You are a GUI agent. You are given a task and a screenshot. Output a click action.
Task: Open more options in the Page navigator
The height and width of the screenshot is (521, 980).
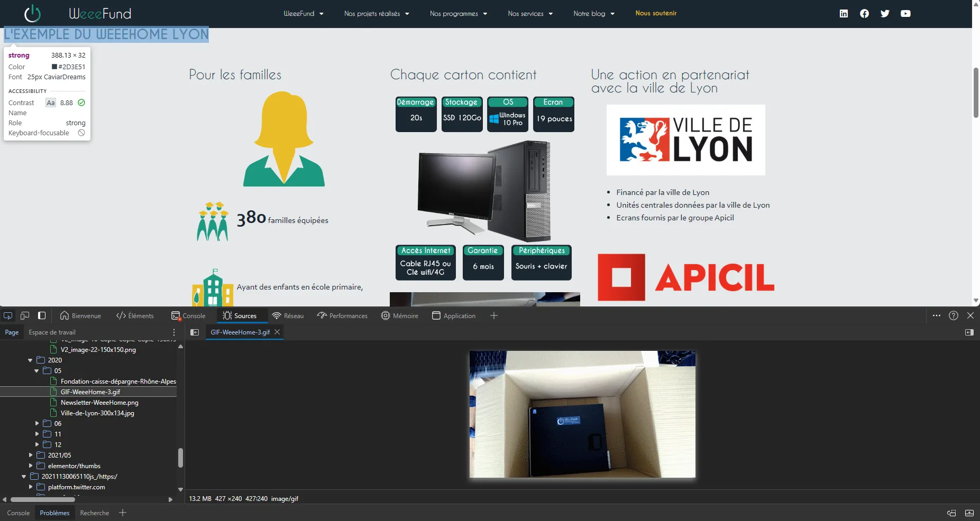click(x=174, y=332)
